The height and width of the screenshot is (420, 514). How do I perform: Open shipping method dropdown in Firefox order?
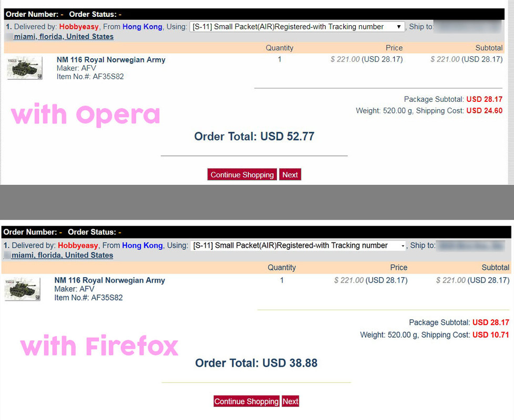[x=299, y=246]
